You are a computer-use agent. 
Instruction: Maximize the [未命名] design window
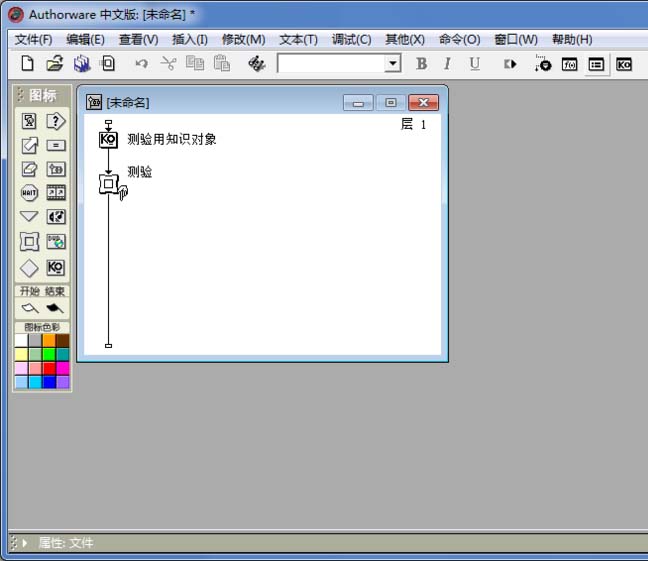pyautogui.click(x=391, y=103)
